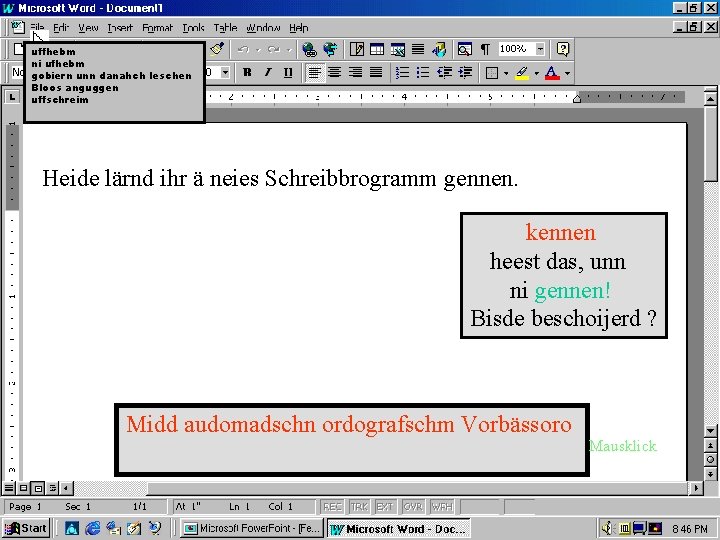720x540 pixels.
Task: Click the Bullets list icon
Action: click(423, 73)
